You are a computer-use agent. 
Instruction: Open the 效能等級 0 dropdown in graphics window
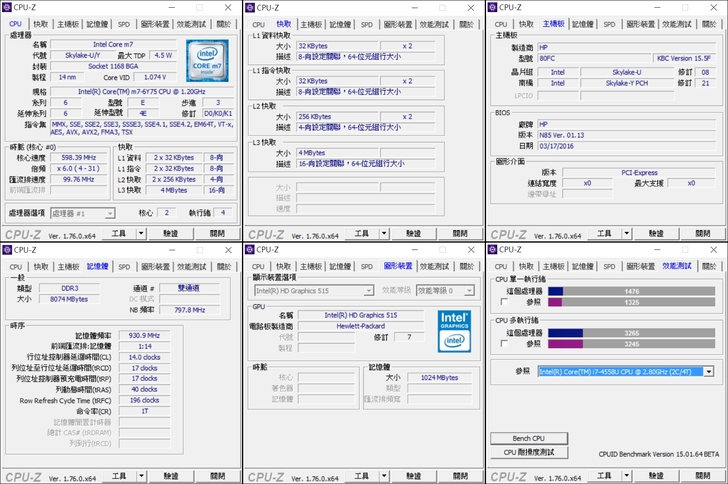coord(470,290)
